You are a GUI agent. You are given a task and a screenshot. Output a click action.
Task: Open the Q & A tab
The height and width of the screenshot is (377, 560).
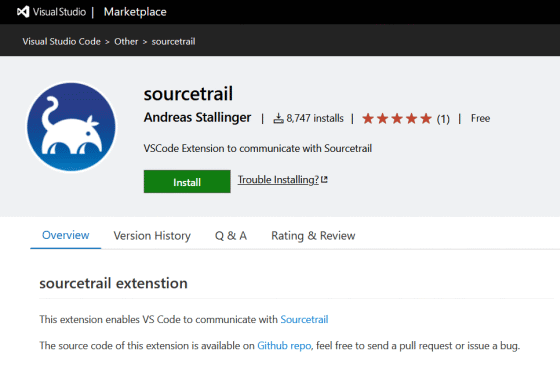pos(231,236)
